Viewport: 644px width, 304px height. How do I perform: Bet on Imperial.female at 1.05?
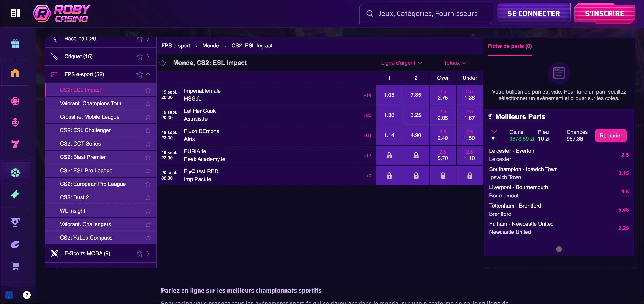tap(389, 95)
